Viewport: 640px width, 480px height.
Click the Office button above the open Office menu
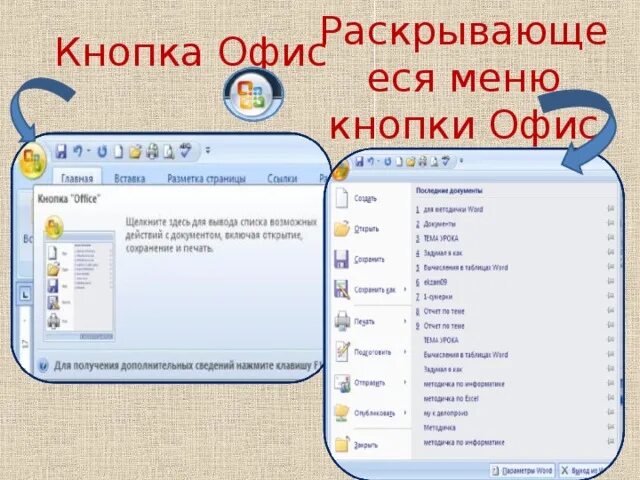341,170
